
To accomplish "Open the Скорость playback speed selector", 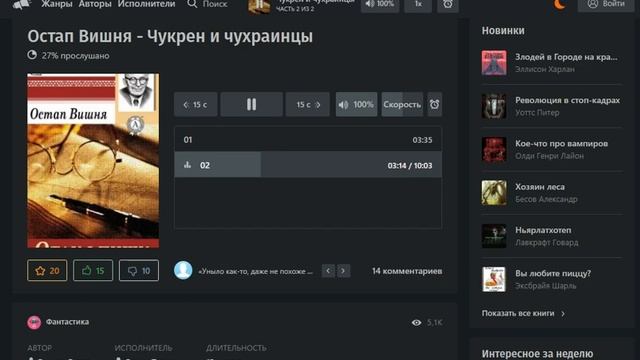I will 402,104.
